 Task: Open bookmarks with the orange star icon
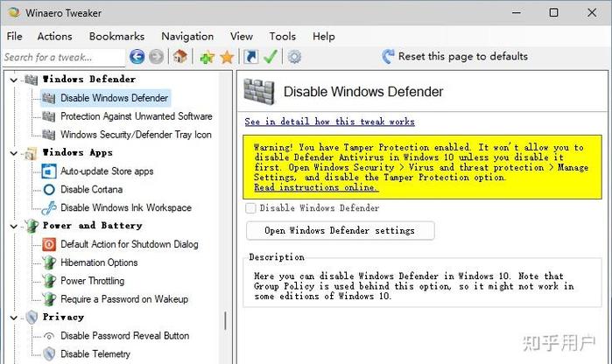click(x=227, y=58)
